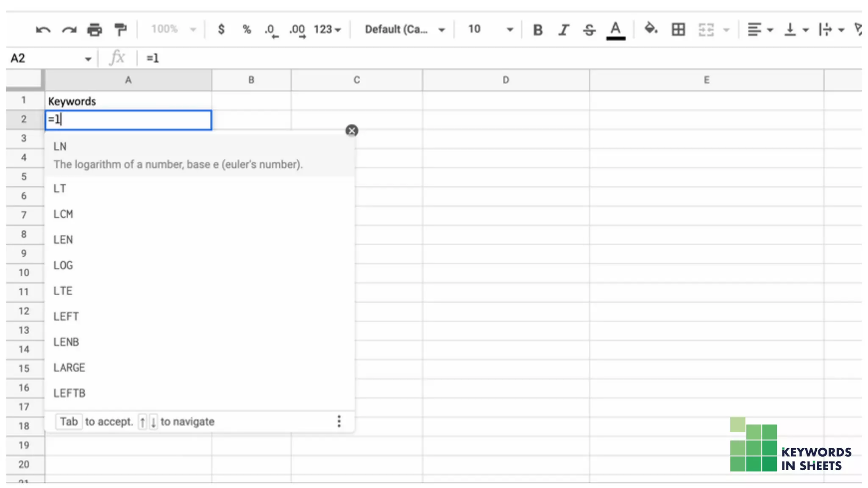Select the paint format roller icon
The image size is (868, 488).
coord(121,30)
